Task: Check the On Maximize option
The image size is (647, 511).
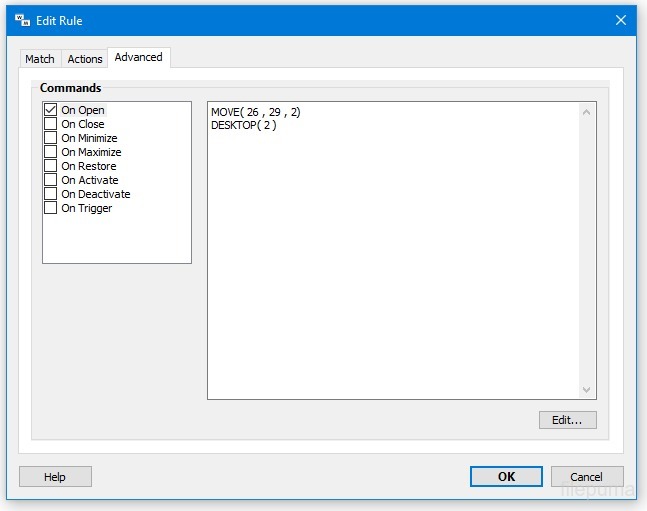Action: click(x=51, y=152)
